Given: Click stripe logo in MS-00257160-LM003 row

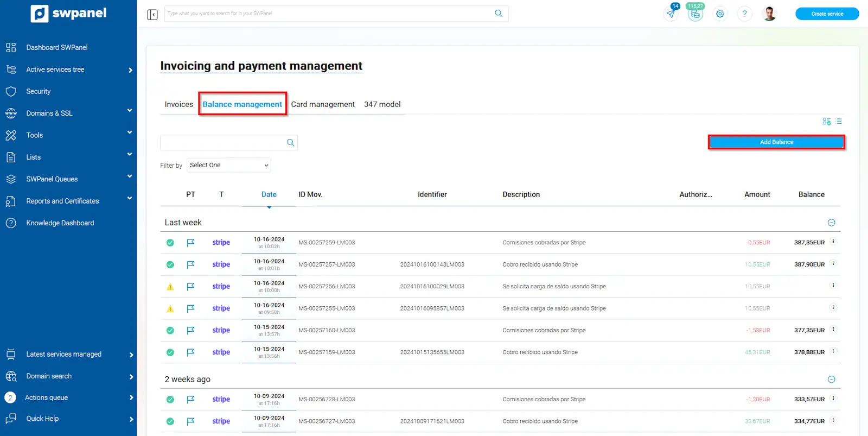Looking at the screenshot, I should click(x=221, y=331).
